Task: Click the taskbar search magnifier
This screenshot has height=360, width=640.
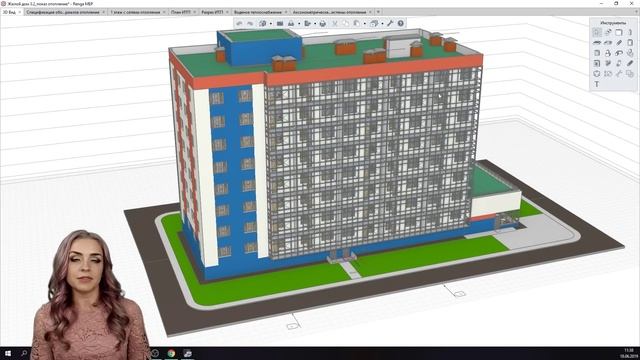Action: 24,353
